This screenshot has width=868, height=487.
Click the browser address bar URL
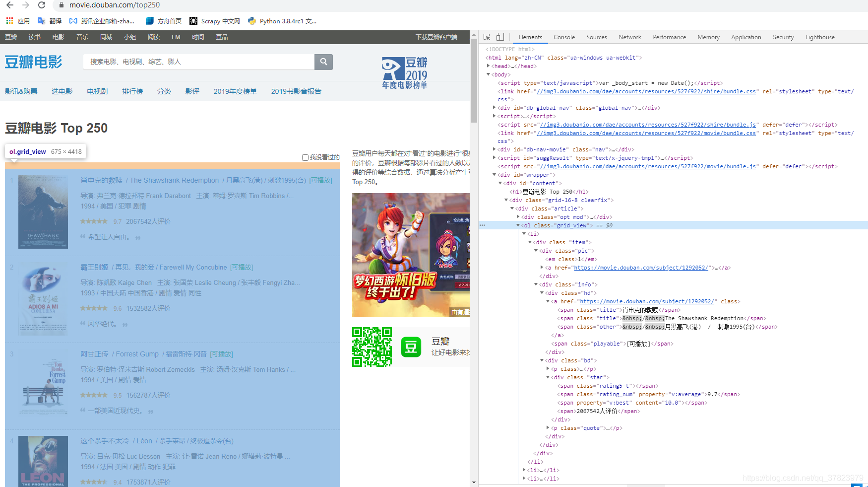tap(115, 5)
